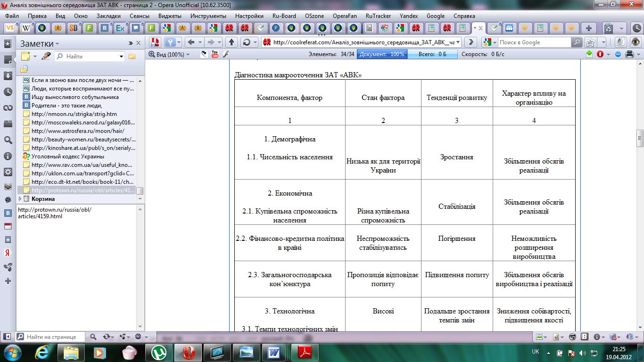
Task: Open the Вид (100%) zoom dropdown
Action: coord(169,54)
